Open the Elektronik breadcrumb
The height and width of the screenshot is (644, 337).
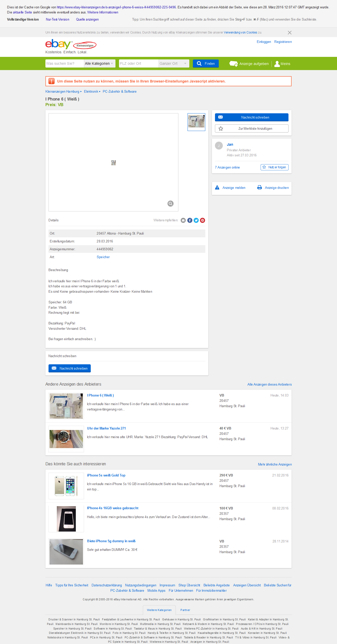pos(91,92)
